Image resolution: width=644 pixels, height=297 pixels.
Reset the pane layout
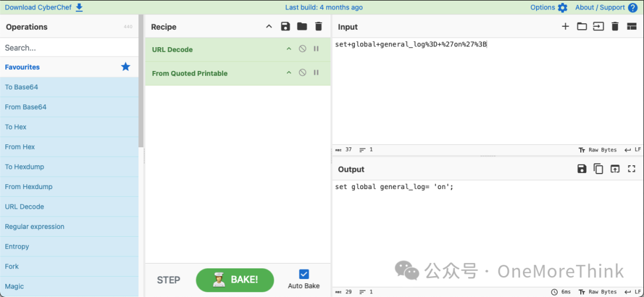631,27
